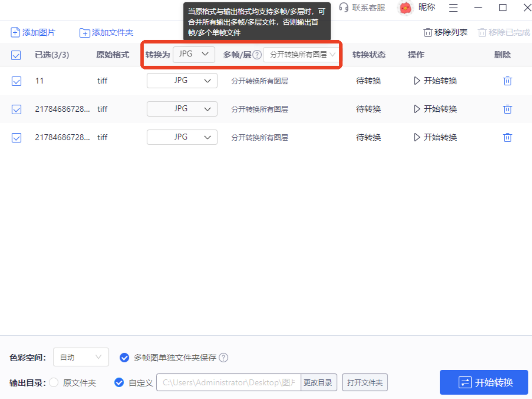The width and height of the screenshot is (532, 399).
Task: Uncheck the second file row checkbox
Action: point(16,109)
